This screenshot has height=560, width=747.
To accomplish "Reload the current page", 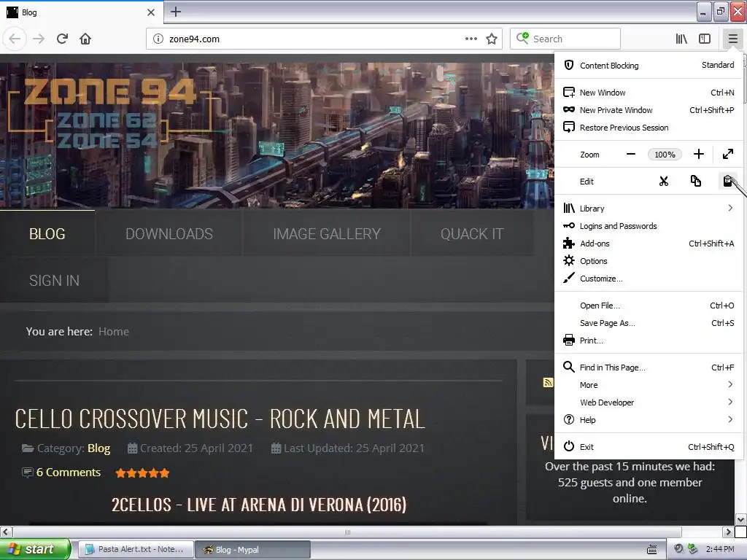I will tap(62, 39).
